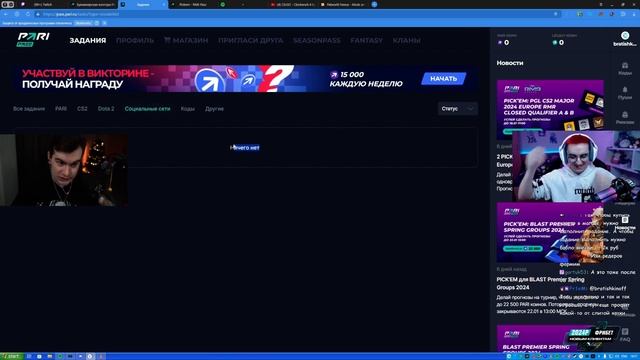Open the МАГАЗИН section
Screen dimensions: 640x360
point(186,40)
